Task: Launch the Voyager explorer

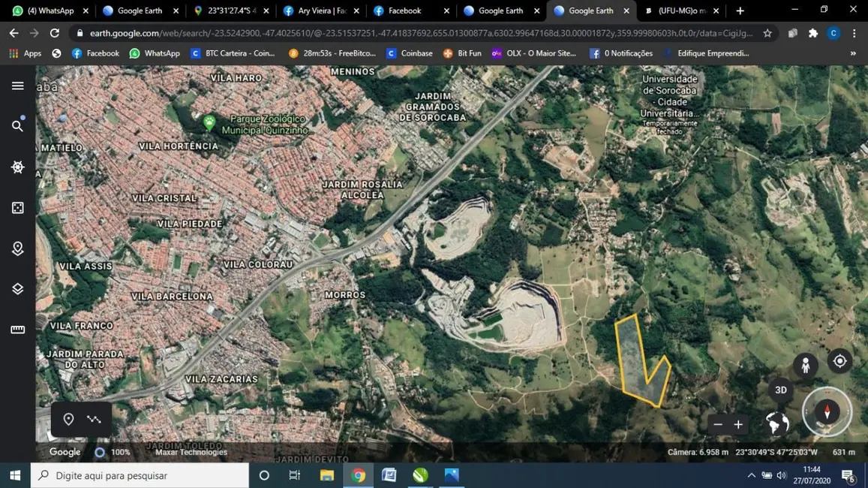Action: click(18, 167)
